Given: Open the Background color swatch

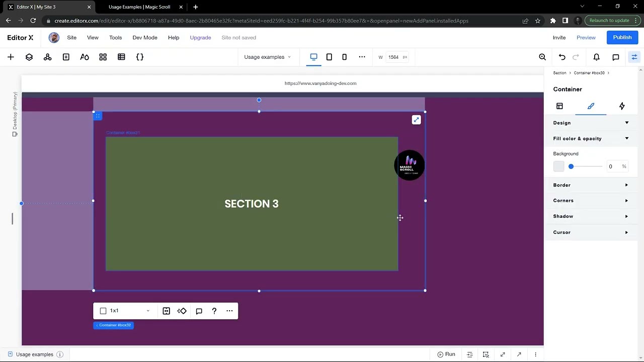Looking at the screenshot, I should [559, 166].
